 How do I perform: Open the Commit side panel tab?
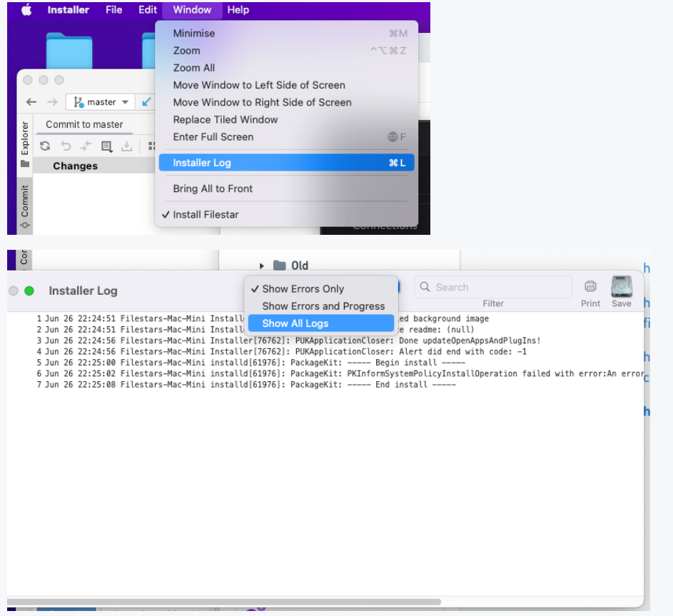pos(25,206)
